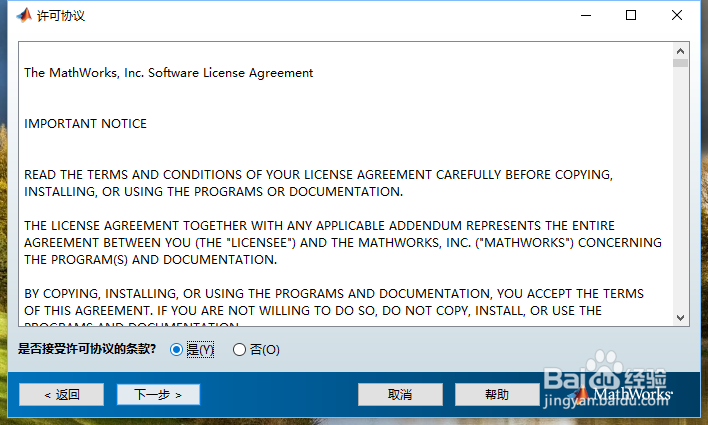Click the line starting 'THE LICENSE AGREEMENT TOGETHER'
Screen dimensions: 708x425
tap(319, 225)
